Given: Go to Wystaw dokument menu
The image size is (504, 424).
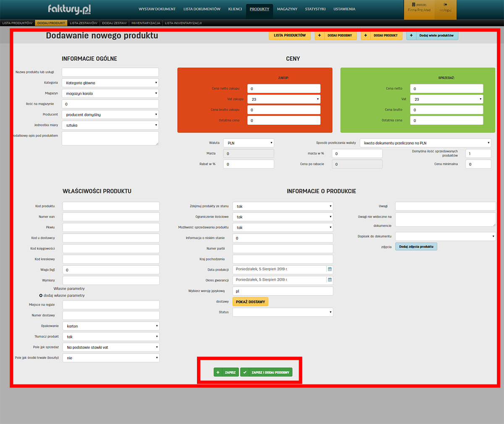Looking at the screenshot, I should point(157,9).
